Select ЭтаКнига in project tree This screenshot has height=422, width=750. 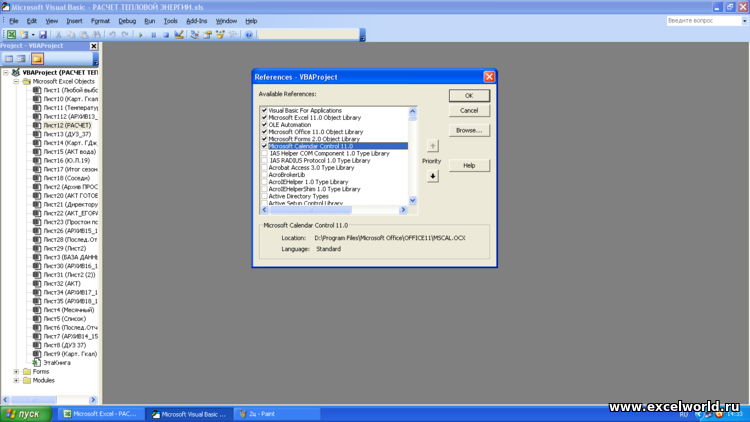(x=57, y=363)
